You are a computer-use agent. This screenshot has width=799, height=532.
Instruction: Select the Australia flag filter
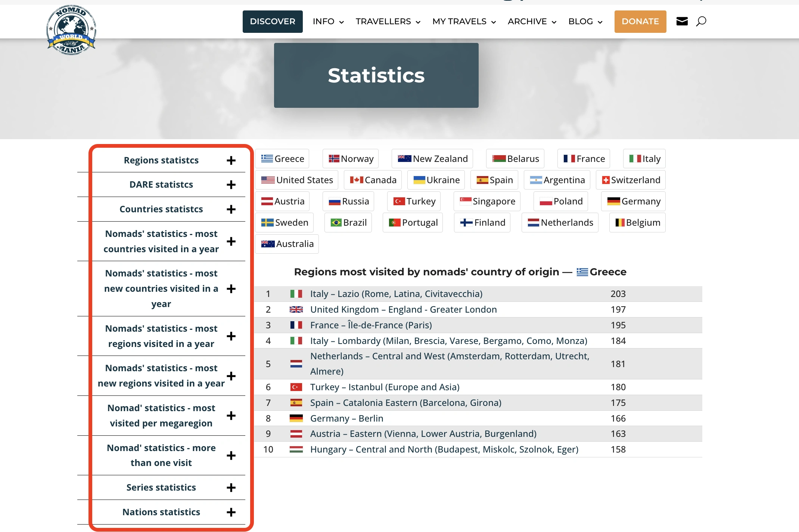click(287, 244)
